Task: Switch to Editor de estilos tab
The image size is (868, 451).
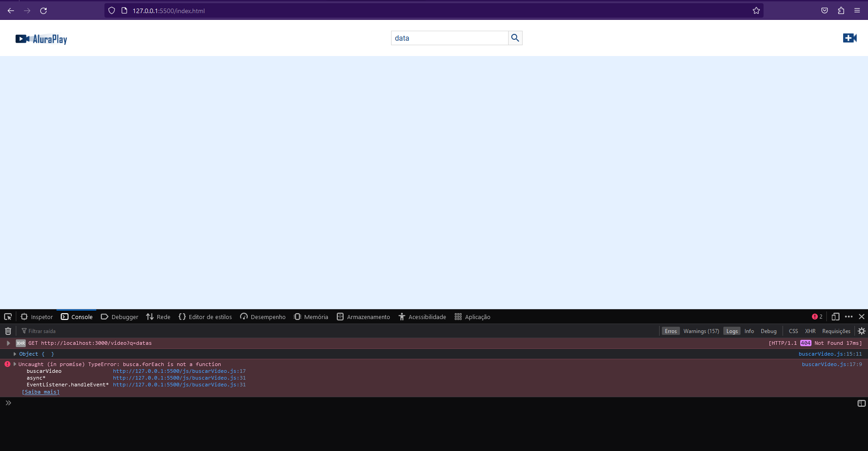Action: (205, 317)
